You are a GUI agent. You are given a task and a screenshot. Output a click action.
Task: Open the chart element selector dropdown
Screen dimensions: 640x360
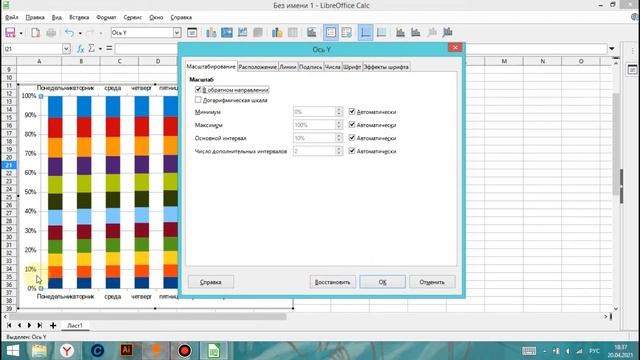click(x=177, y=33)
